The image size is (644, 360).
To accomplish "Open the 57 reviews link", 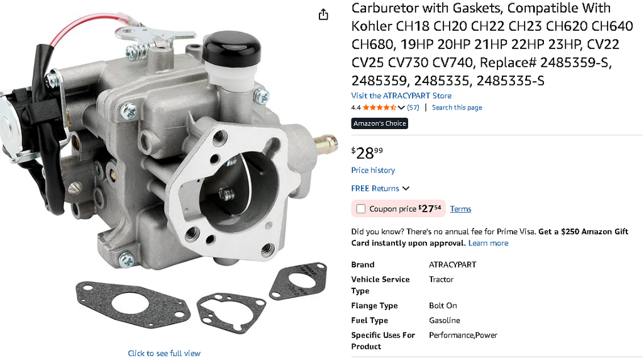I will click(x=413, y=108).
